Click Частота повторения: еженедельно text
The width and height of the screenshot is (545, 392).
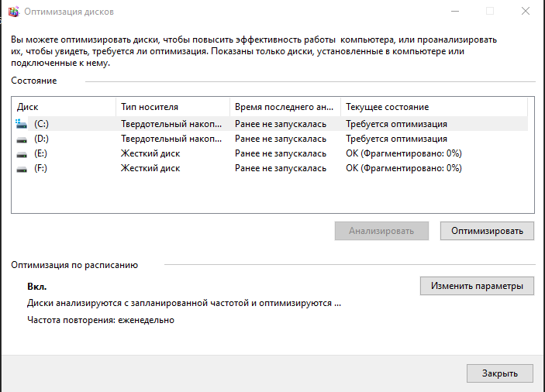pos(101,320)
